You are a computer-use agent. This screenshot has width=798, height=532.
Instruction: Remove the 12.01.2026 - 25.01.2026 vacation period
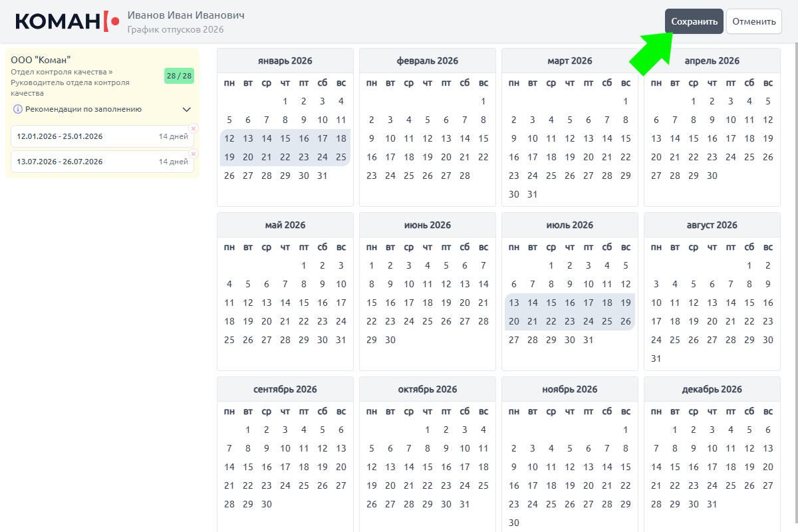tap(194, 128)
